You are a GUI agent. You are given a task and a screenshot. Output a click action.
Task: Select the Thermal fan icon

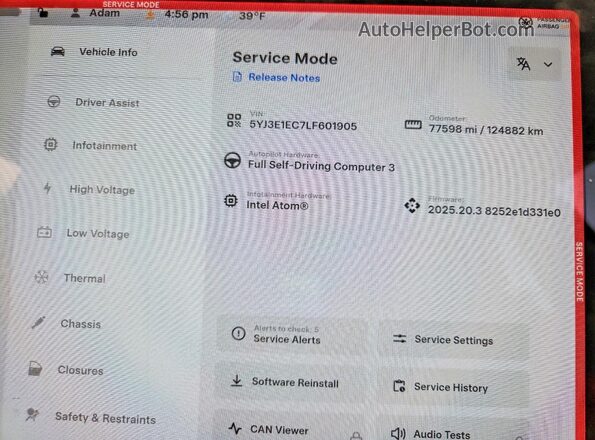41,277
